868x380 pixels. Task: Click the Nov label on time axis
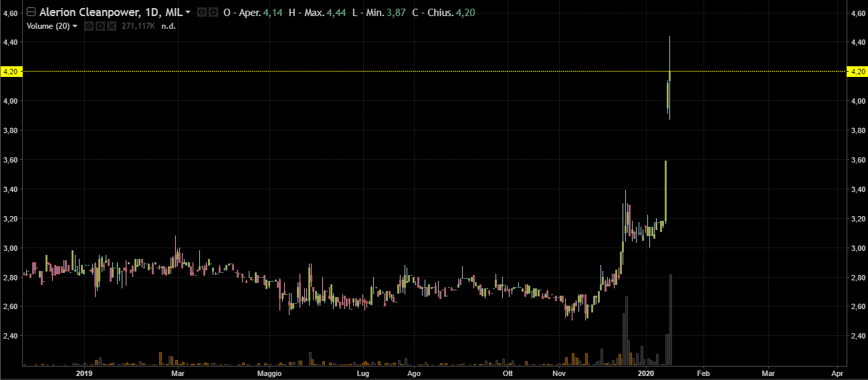[x=560, y=373]
